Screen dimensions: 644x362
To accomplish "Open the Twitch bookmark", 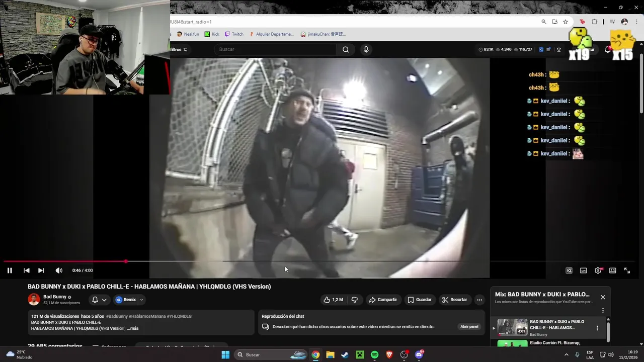I will click(x=234, y=34).
